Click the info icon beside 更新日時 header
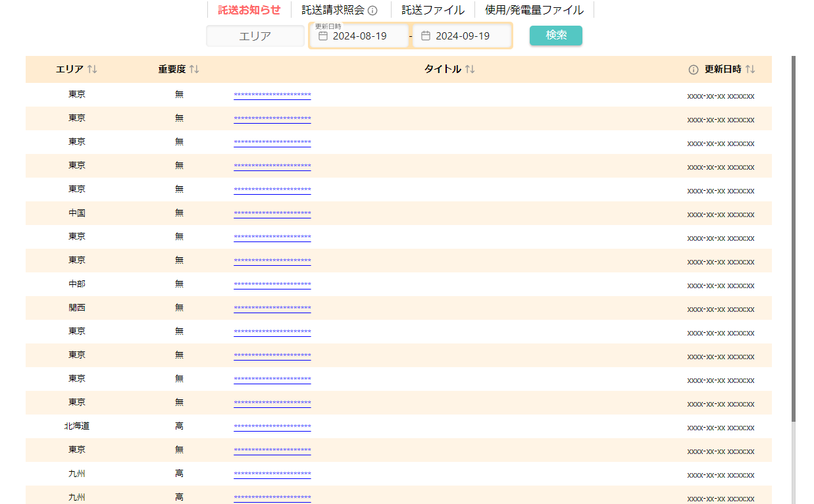Viewport: 814px width, 504px height. 694,70
